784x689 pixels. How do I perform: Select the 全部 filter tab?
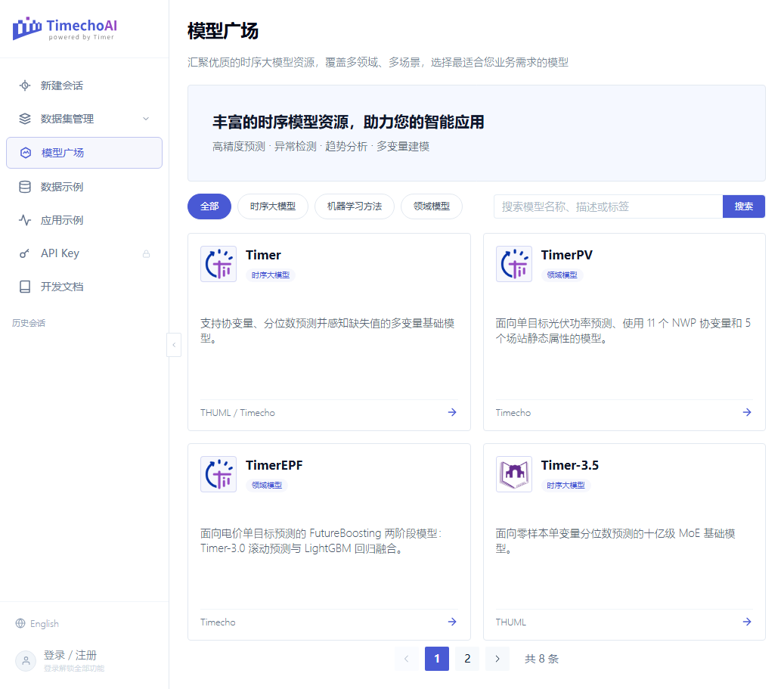[x=209, y=206]
